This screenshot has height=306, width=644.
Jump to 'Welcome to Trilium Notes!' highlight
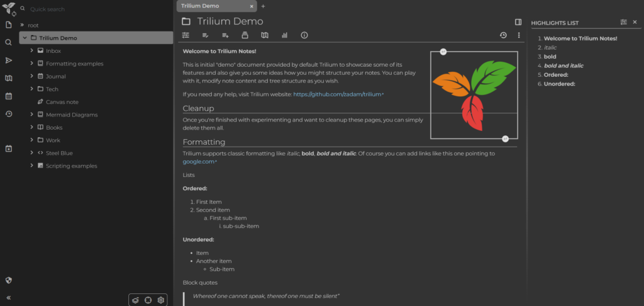580,38
